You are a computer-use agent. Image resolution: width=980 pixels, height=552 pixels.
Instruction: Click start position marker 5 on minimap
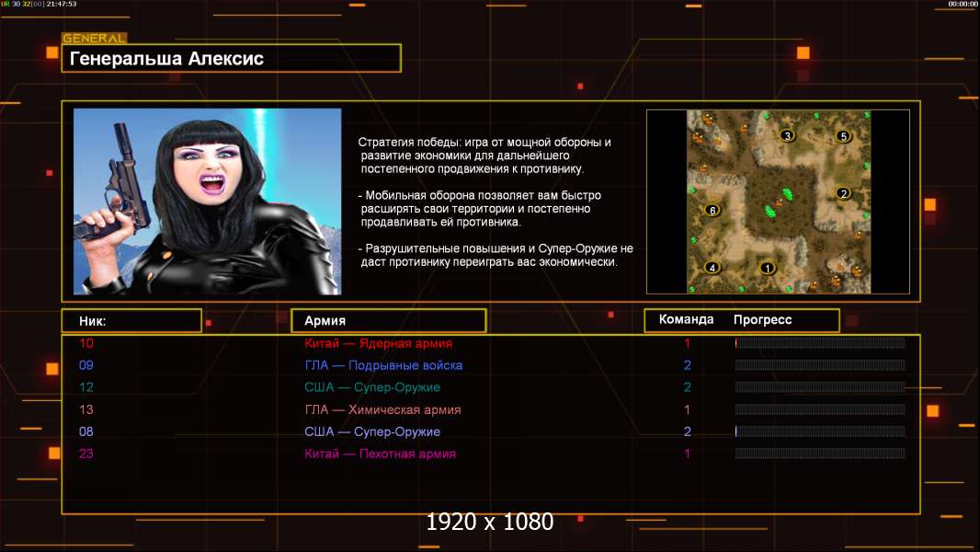pyautogui.click(x=843, y=136)
